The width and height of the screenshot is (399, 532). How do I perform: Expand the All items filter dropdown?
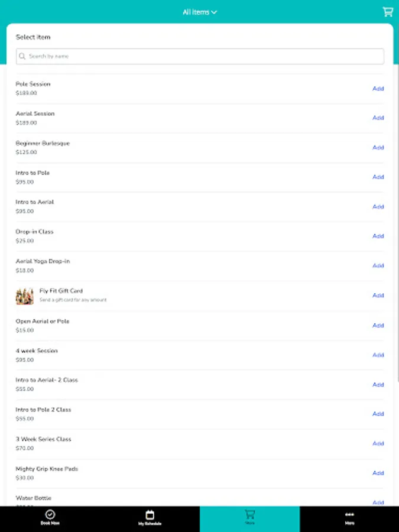coord(199,12)
